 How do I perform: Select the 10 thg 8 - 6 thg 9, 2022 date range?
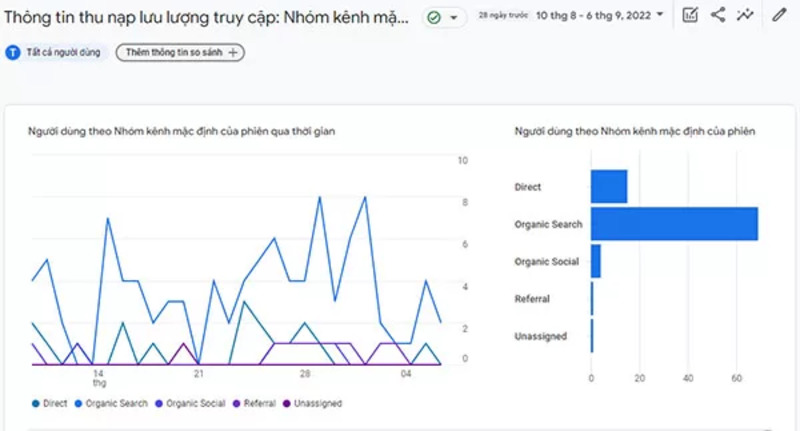[593, 15]
